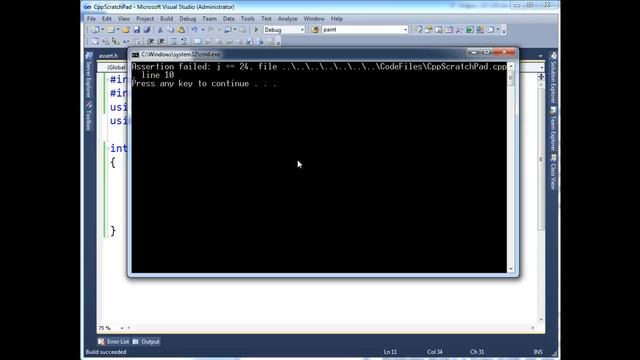Open the Debug menu
The height and width of the screenshot is (360, 640).
click(187, 19)
